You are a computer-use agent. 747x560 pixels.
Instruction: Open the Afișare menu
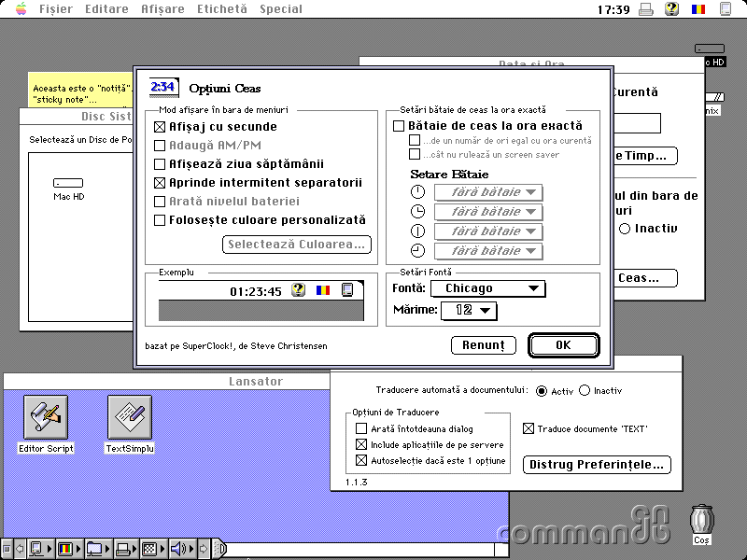162,9
